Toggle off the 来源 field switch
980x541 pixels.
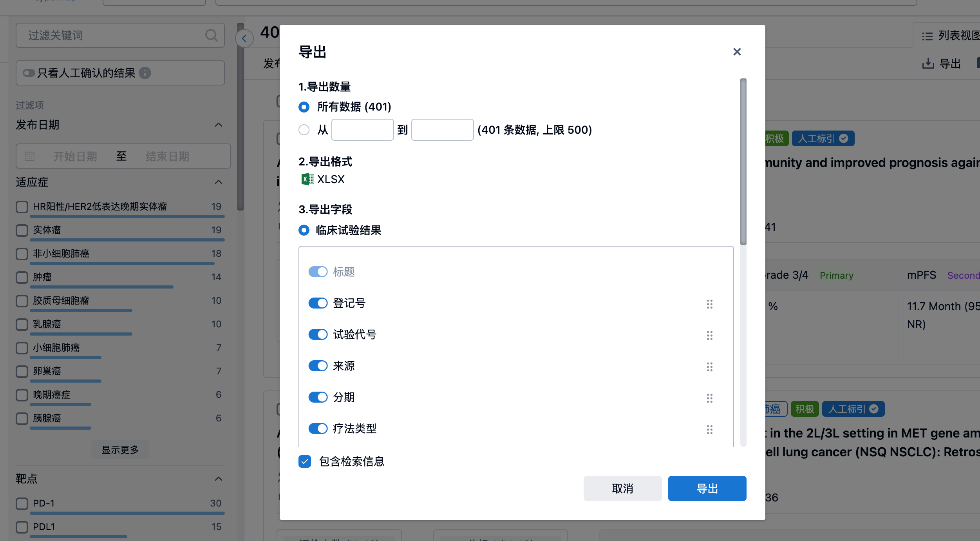pyautogui.click(x=318, y=366)
